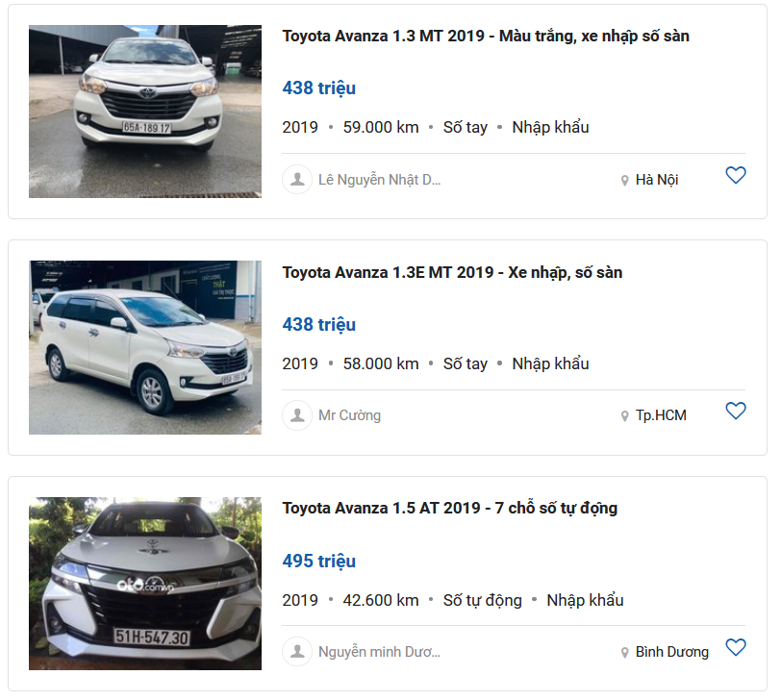Click location pin icon beside Bình Dương
This screenshot has height=700, width=781.
pos(624,652)
